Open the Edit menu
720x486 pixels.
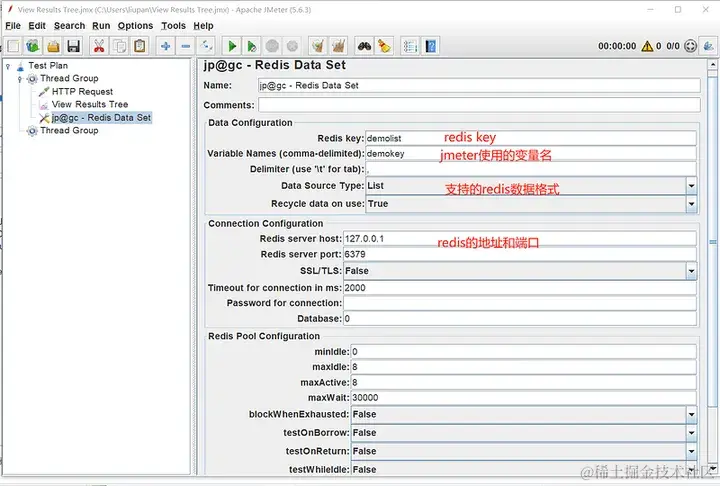coord(37,26)
